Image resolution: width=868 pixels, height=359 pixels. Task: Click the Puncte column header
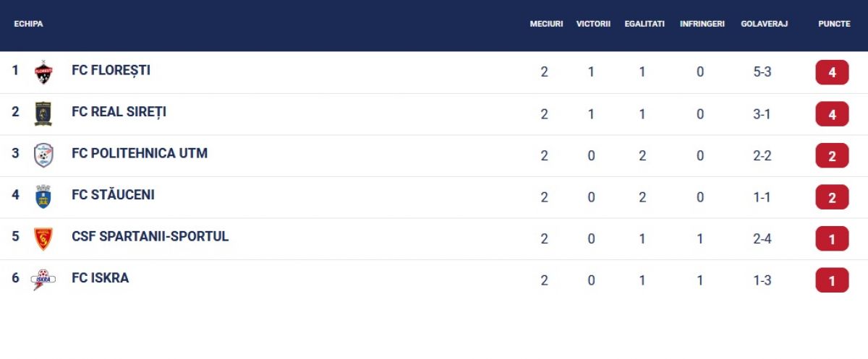click(x=834, y=24)
